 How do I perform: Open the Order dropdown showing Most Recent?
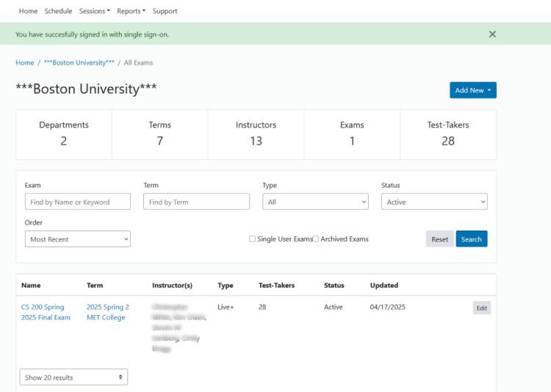click(x=77, y=239)
